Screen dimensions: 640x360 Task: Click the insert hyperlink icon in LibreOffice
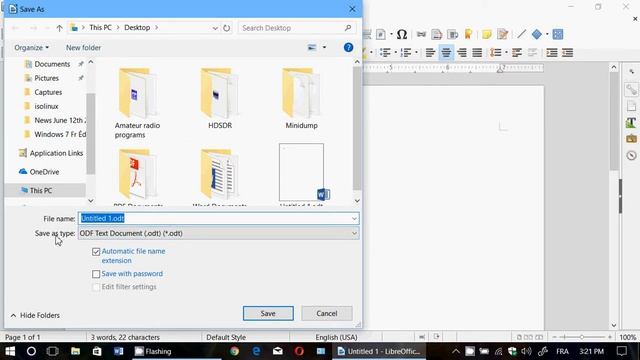point(421,34)
